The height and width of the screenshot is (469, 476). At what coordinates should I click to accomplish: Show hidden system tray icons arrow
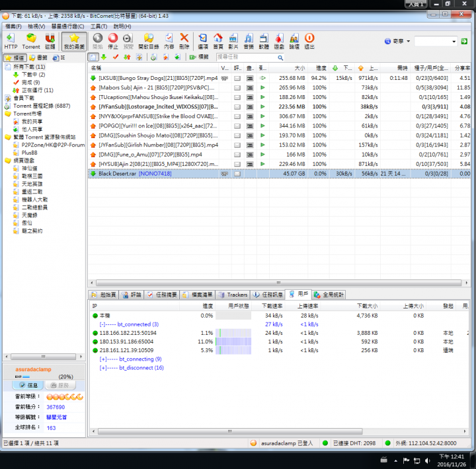coord(395,461)
